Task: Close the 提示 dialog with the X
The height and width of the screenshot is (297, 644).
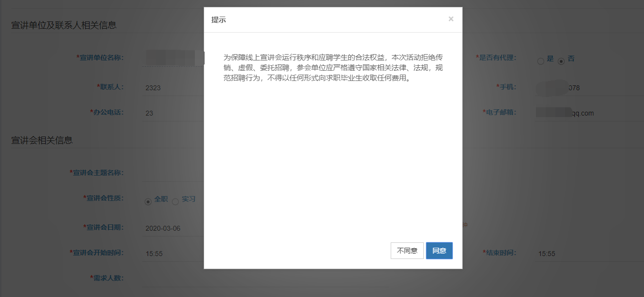Action: click(x=451, y=19)
